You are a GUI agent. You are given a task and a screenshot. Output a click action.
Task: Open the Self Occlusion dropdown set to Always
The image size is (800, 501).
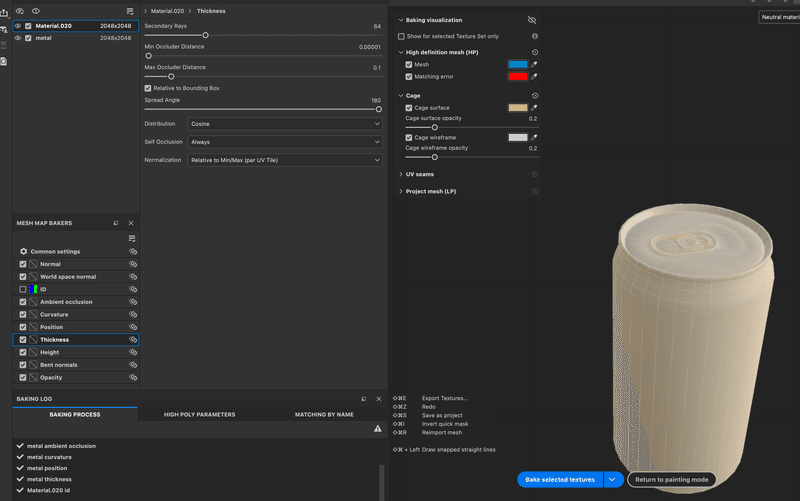pos(285,142)
